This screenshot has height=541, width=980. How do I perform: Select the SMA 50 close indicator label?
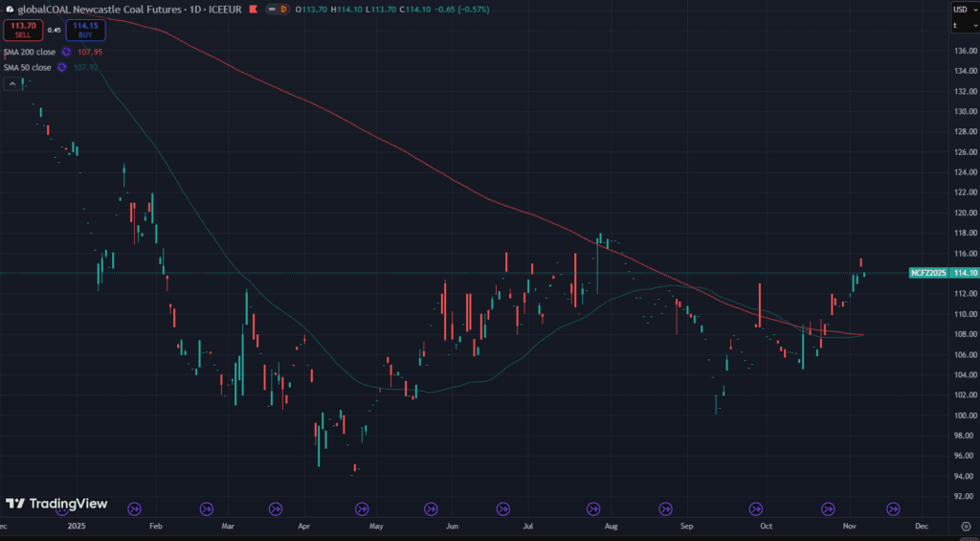click(x=27, y=67)
